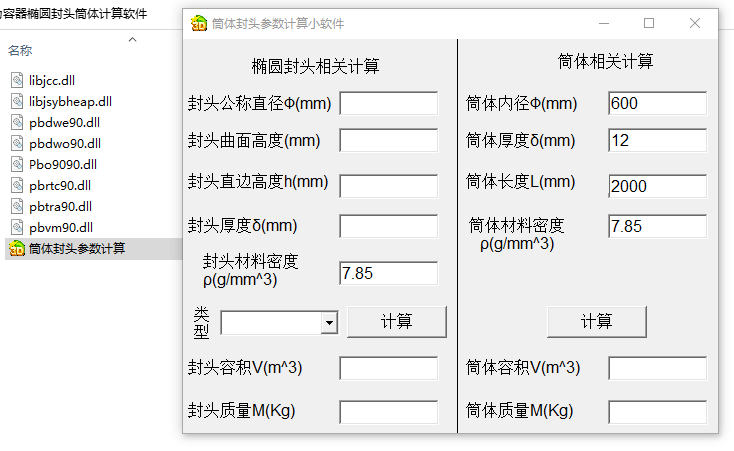Select the libjsybheap.dll file

(x=70, y=101)
